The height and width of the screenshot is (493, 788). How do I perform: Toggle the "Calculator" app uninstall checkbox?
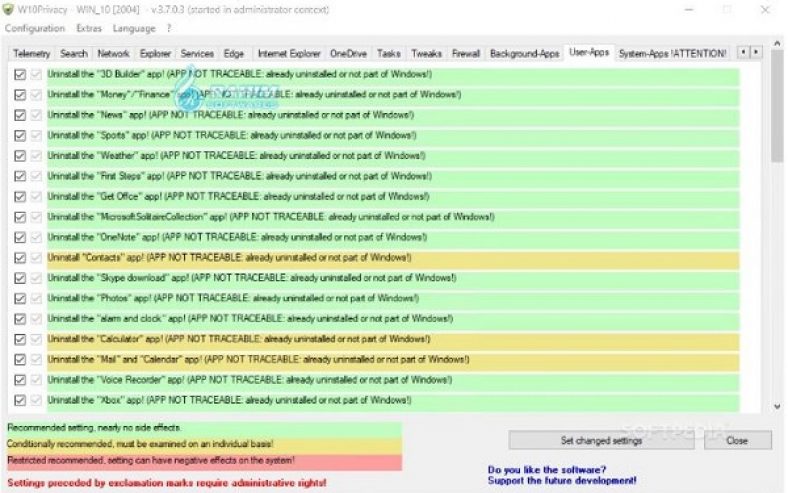pyautogui.click(x=20, y=339)
